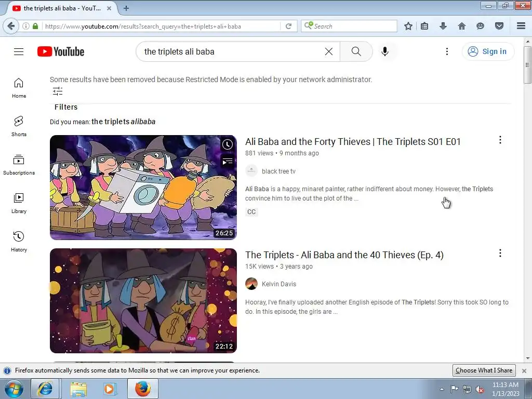Open options menu for the Ep. 4 video

pyautogui.click(x=500, y=253)
